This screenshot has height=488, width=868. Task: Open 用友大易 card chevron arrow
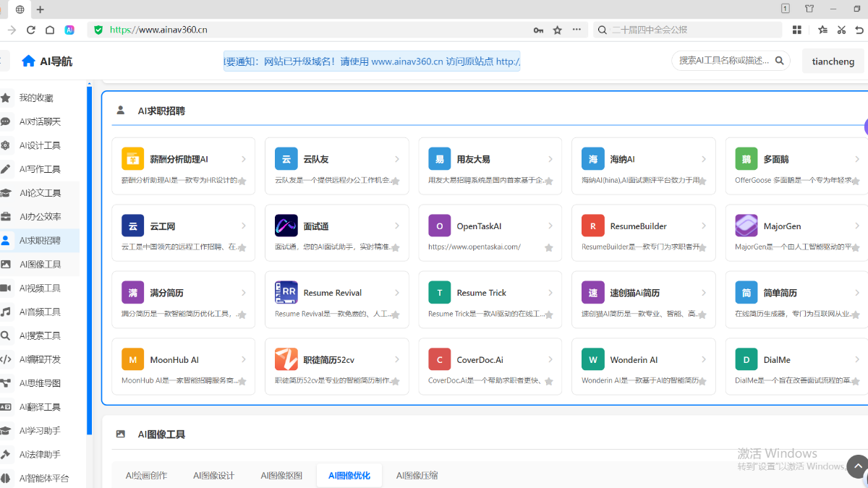tap(550, 159)
